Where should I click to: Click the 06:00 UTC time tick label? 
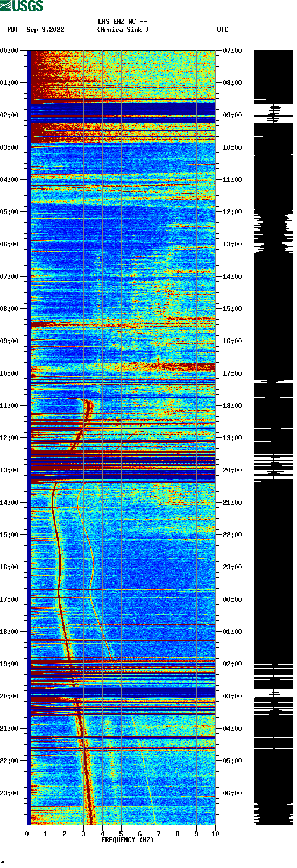tap(232, 793)
